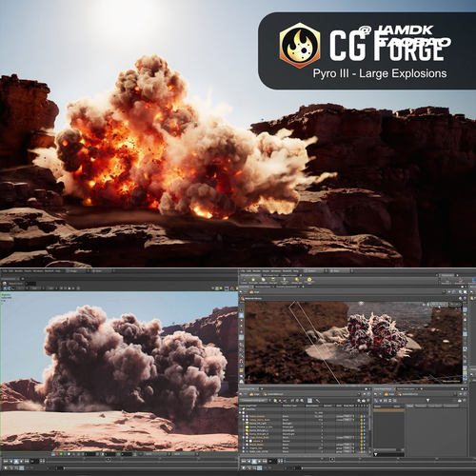Open Windows menu in right Houdini window
The height and width of the screenshot is (476, 476).
276,270
